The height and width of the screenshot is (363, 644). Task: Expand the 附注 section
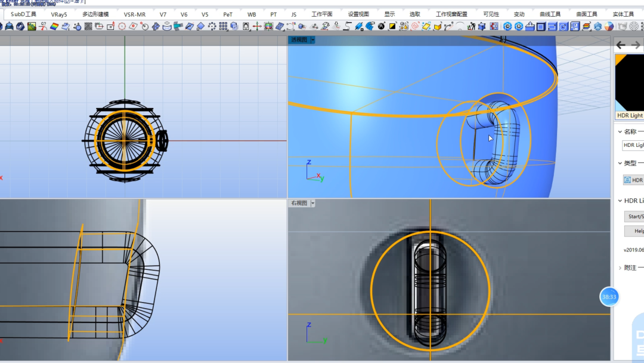[620, 267]
